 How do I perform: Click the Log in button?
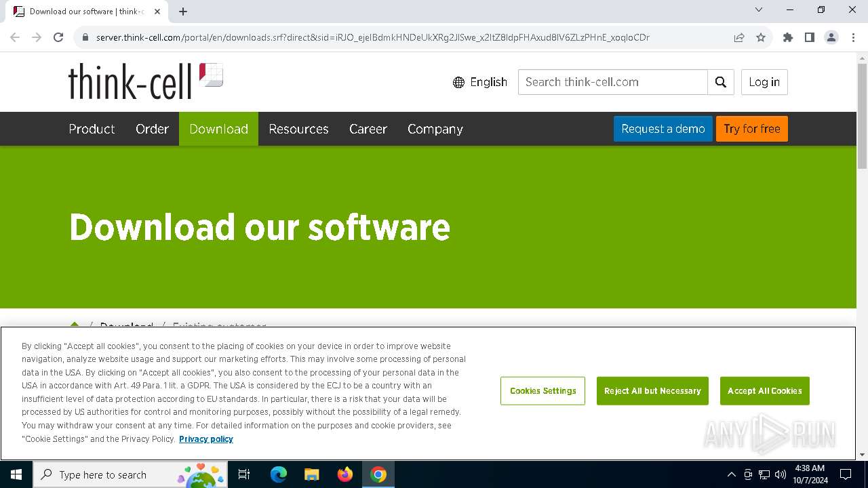(x=764, y=82)
